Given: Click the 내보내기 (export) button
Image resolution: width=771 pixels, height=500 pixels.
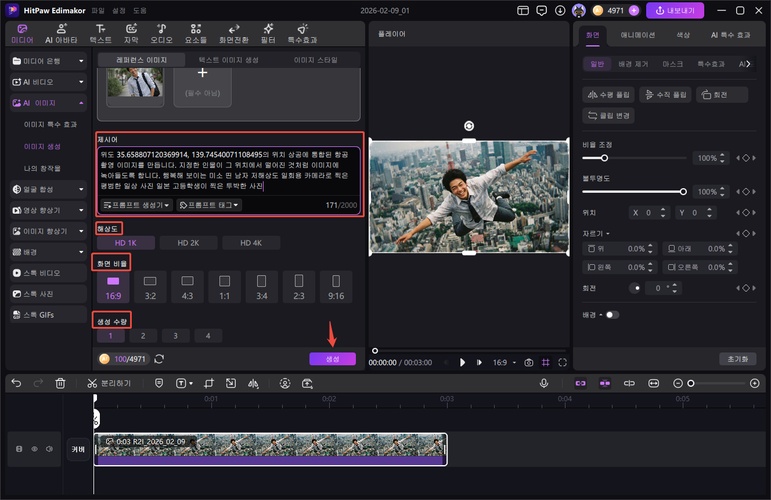Looking at the screenshot, I should point(675,10).
